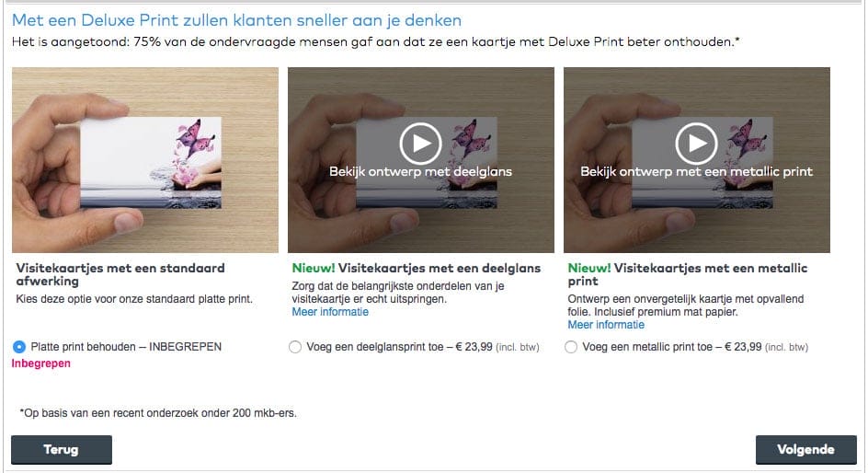Screen dimensions: 868x473
Task: Click the 'Met een Deluxe Print' page title
Action: (237, 20)
